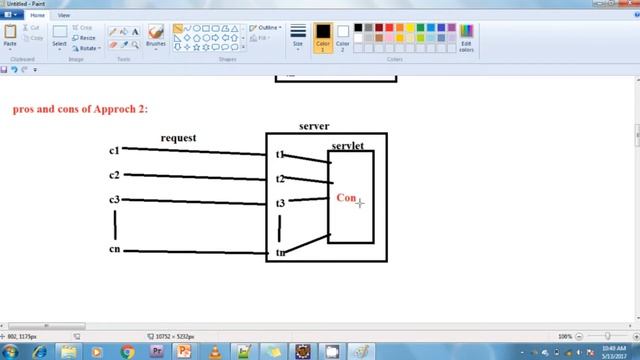Choose the Diamond shape
Image resolution: width=640 pixels, height=360 pixels.
[x=187, y=38]
